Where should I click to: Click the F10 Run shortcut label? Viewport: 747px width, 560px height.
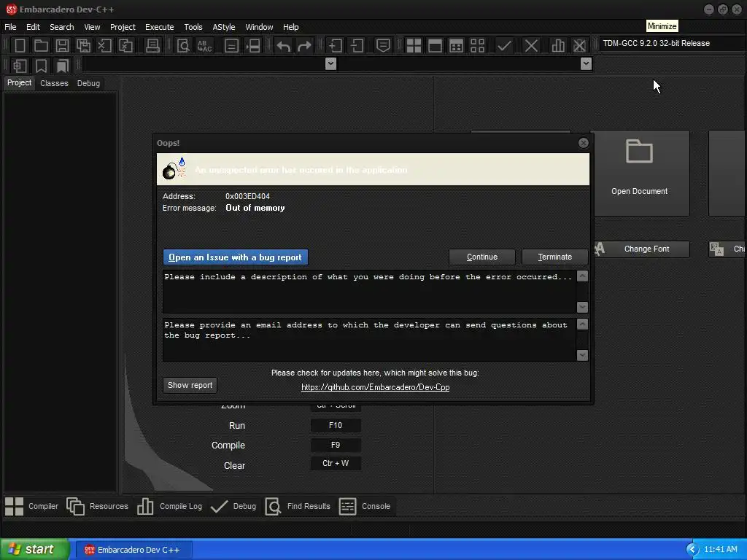click(x=336, y=425)
